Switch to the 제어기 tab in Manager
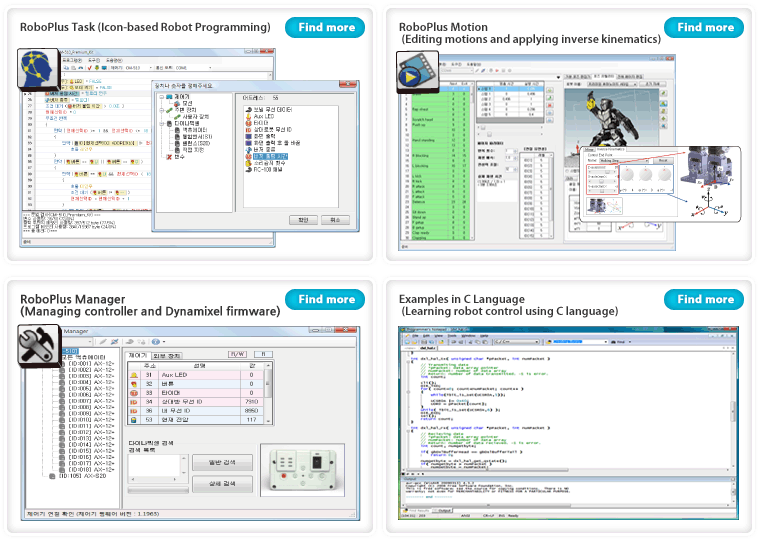760x543 pixels. pos(138,355)
